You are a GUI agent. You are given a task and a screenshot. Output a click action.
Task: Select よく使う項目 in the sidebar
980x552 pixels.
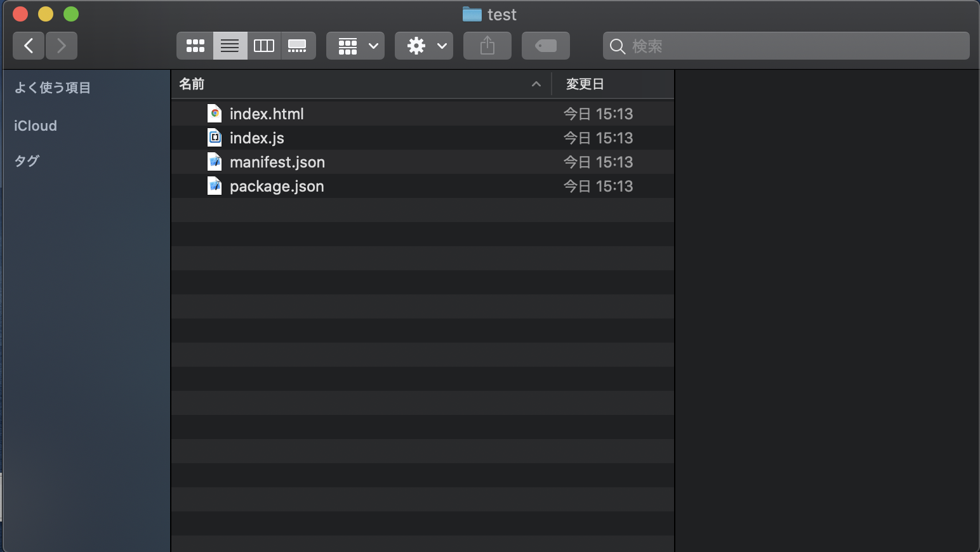tap(51, 88)
